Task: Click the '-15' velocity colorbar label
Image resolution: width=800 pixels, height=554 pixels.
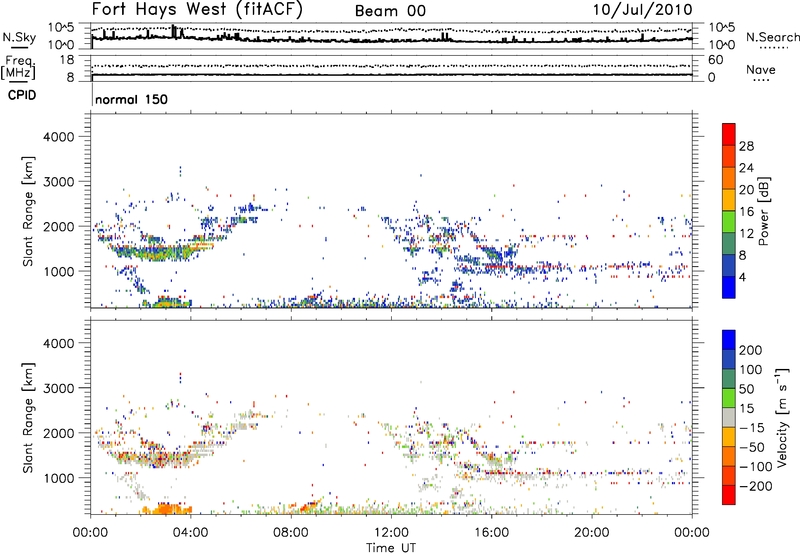Action: click(x=752, y=428)
